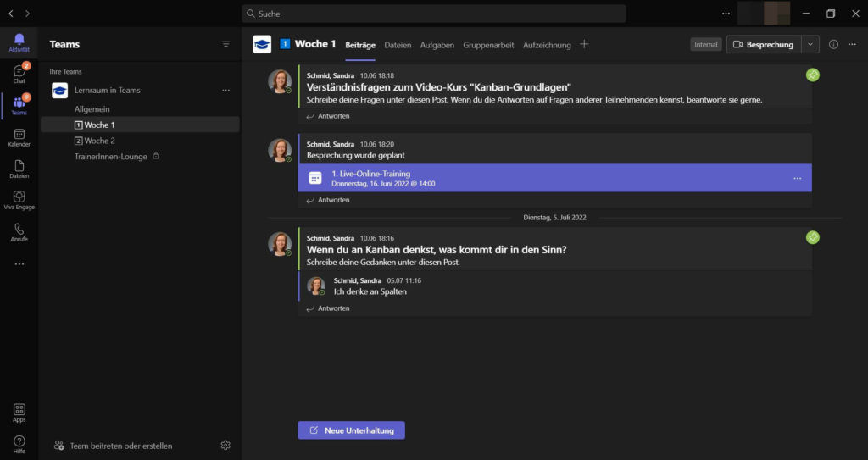Click the 'Besprechung wurde geplant' text

355,155
